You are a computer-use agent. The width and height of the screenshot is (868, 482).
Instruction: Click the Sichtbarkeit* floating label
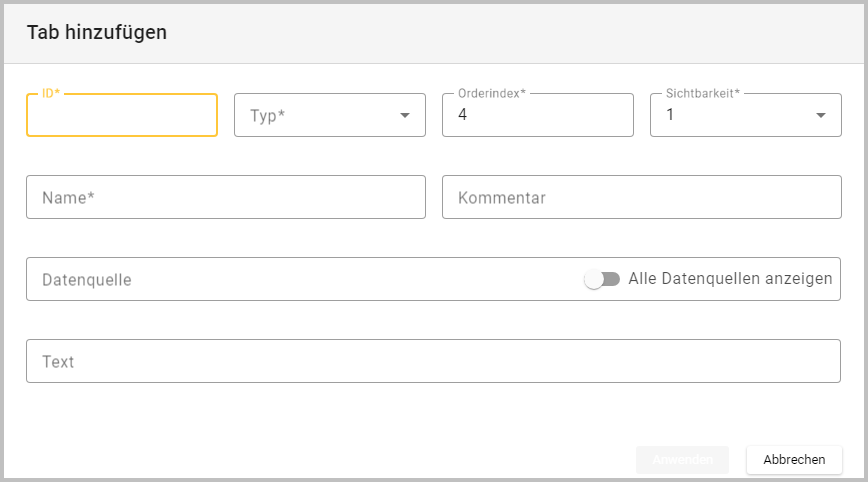point(702,94)
